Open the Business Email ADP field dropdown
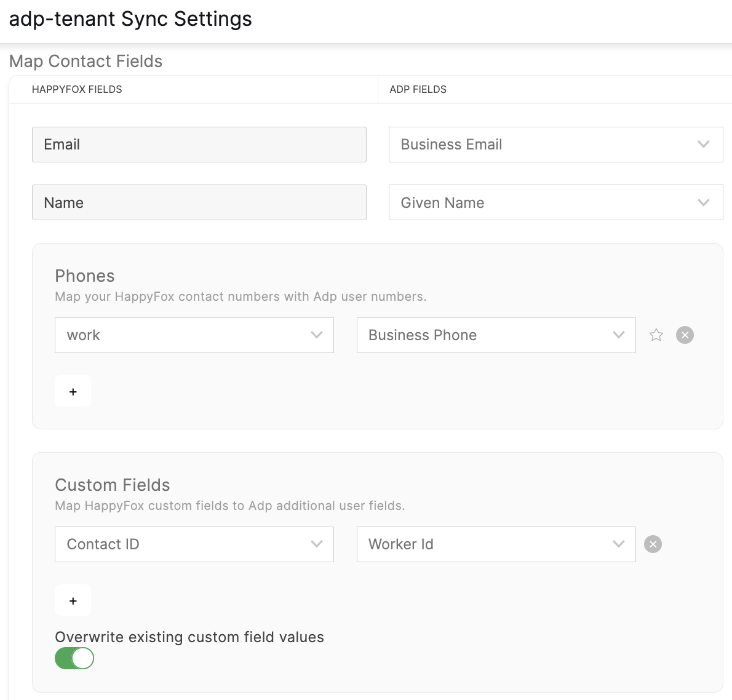The image size is (732, 700). tap(555, 145)
